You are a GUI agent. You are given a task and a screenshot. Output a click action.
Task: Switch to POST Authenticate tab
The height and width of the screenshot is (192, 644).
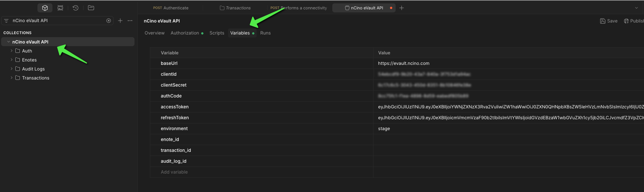click(171, 8)
